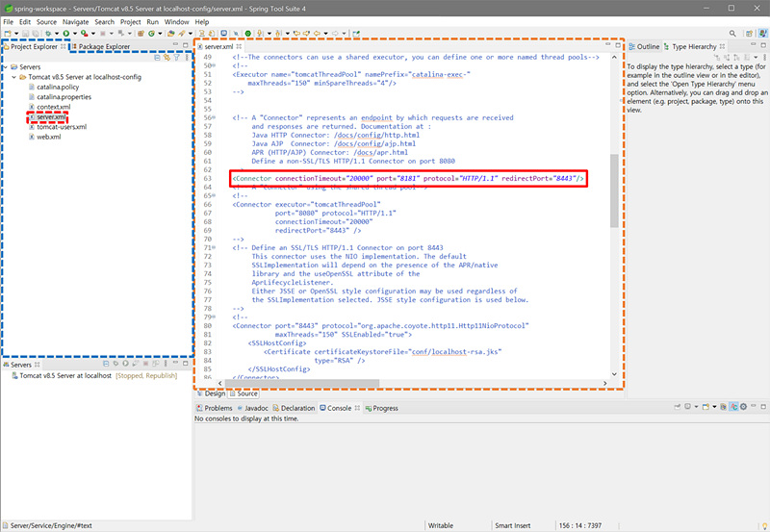Open the Type Hierarchy history dropdown arrow

point(756,58)
